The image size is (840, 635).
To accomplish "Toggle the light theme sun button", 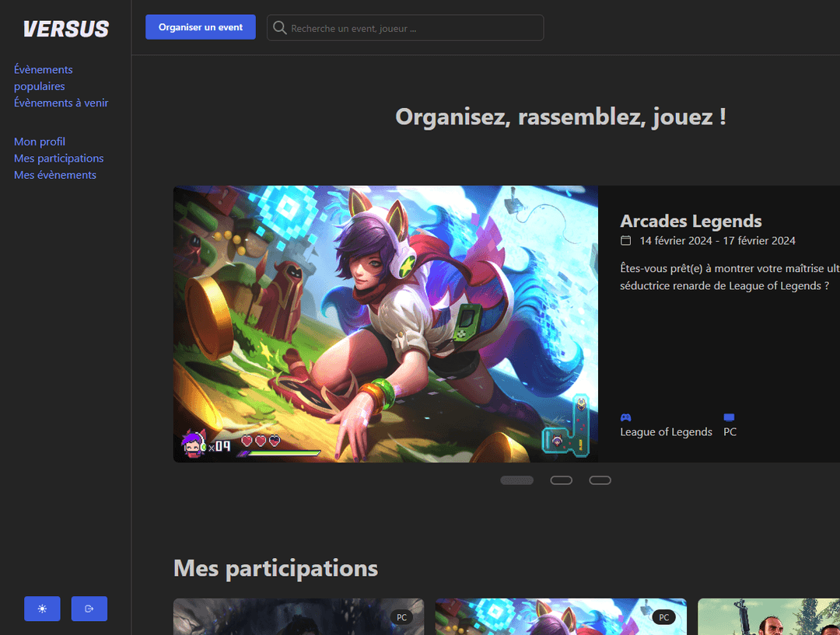I will point(42,609).
